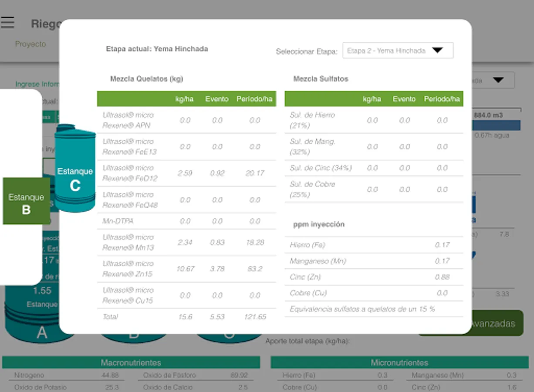Open the Seleccionar Etapa dropdown

coord(398,51)
